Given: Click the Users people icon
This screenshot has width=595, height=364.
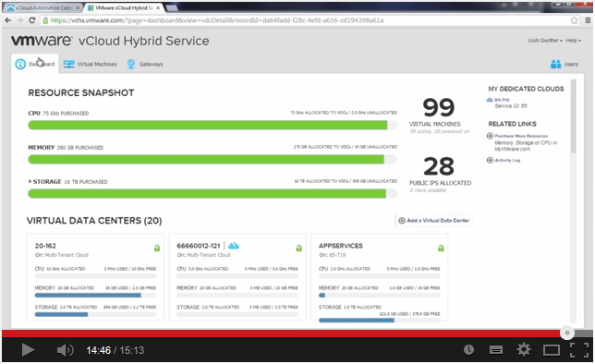Looking at the screenshot, I should click(x=555, y=64).
